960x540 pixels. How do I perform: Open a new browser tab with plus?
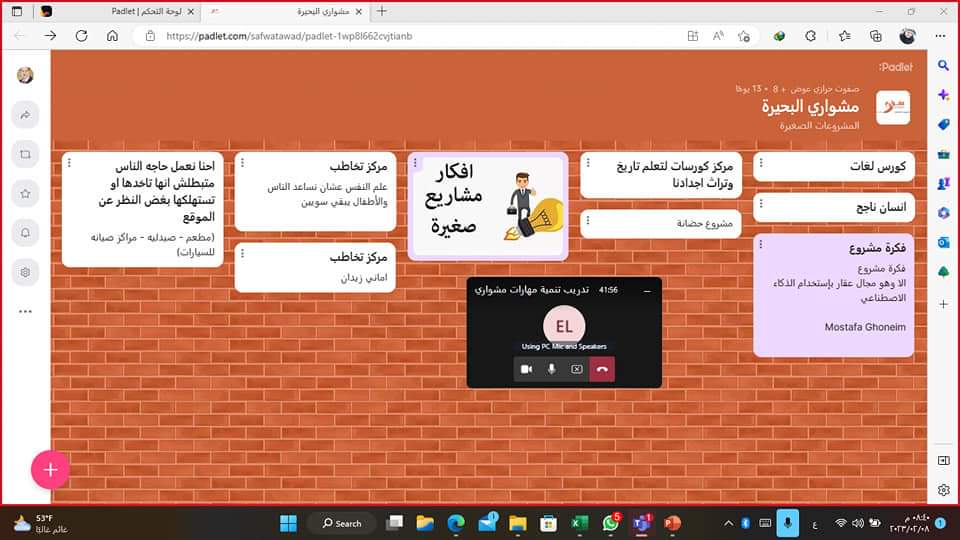click(381, 11)
